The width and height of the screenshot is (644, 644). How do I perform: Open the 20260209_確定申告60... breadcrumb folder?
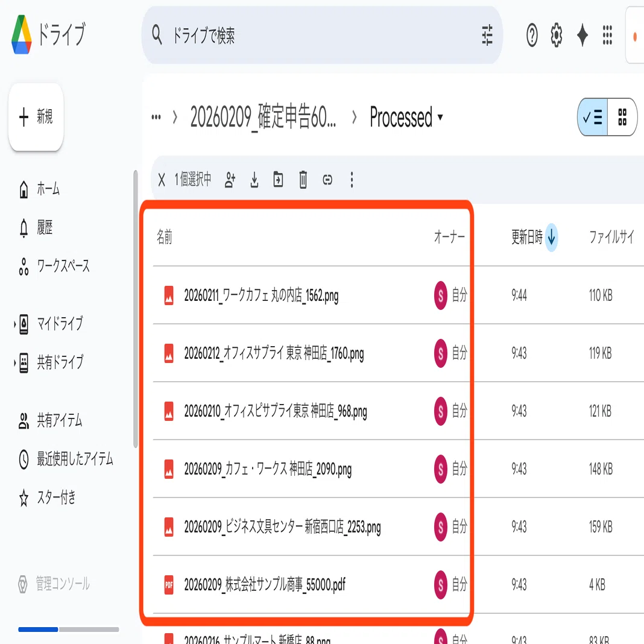coord(263,117)
